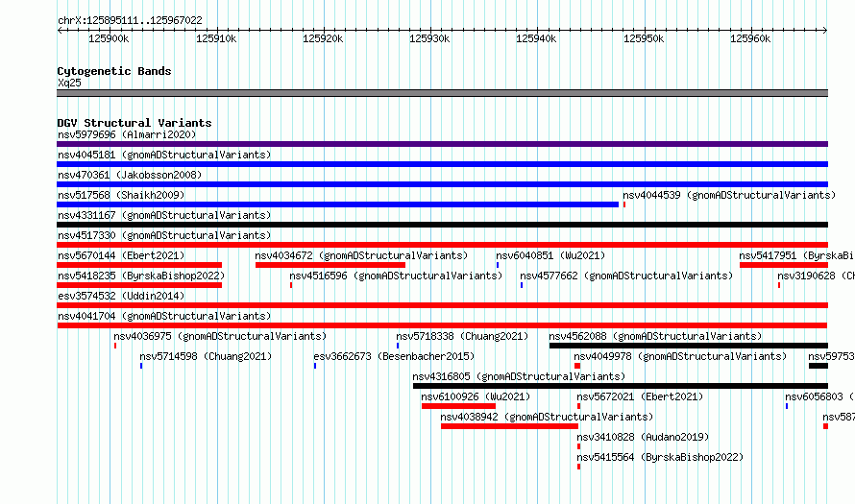Click the nsv5979696 (Almarri2020) variant label
Image resolution: width=855 pixels, height=504 pixels.
pyautogui.click(x=127, y=134)
